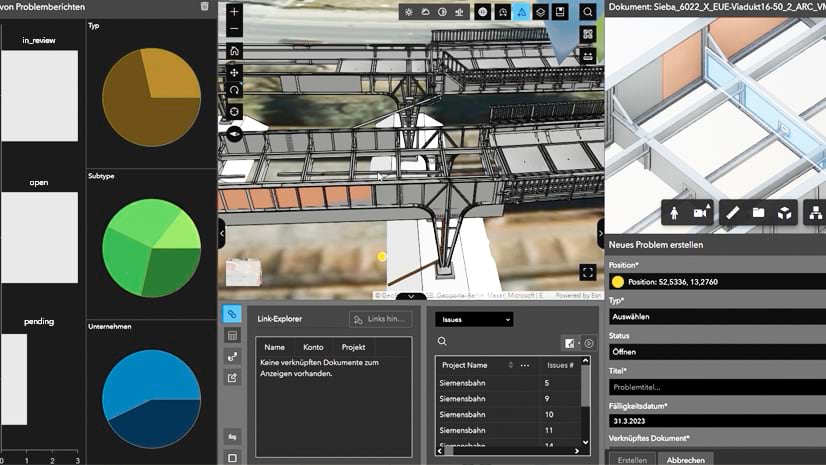Image resolution: width=826 pixels, height=465 pixels.
Task: Click the compass orientation button
Action: (234, 112)
